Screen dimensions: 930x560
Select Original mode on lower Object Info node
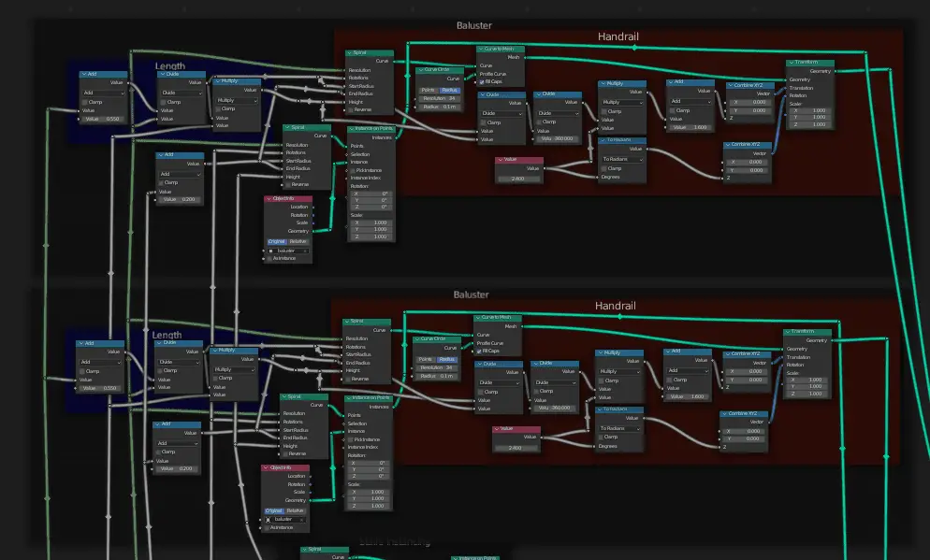(274, 510)
